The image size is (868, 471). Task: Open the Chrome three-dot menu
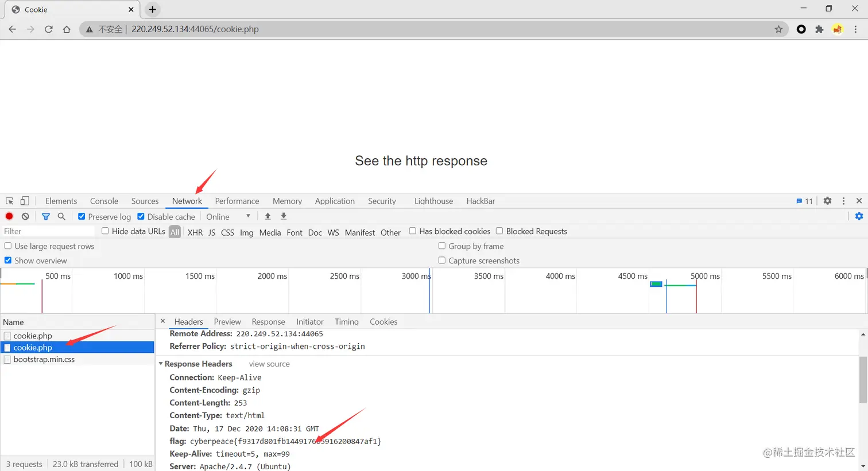point(855,29)
